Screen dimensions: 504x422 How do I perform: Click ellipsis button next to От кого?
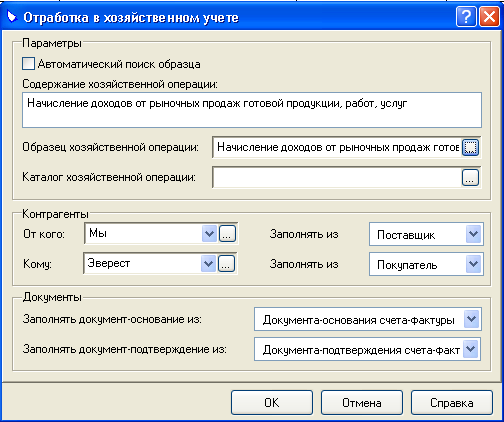click(x=227, y=234)
